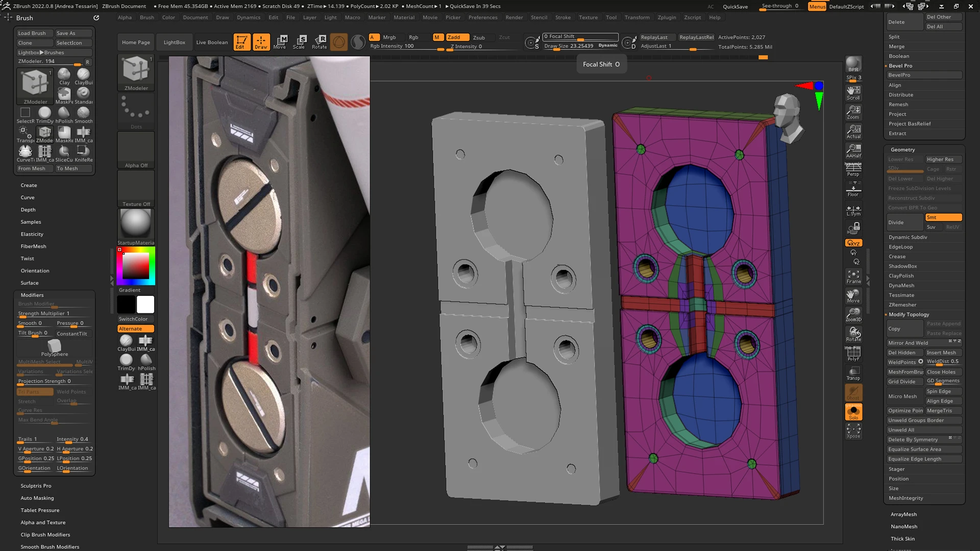Open the Preferences menu

click(483, 17)
